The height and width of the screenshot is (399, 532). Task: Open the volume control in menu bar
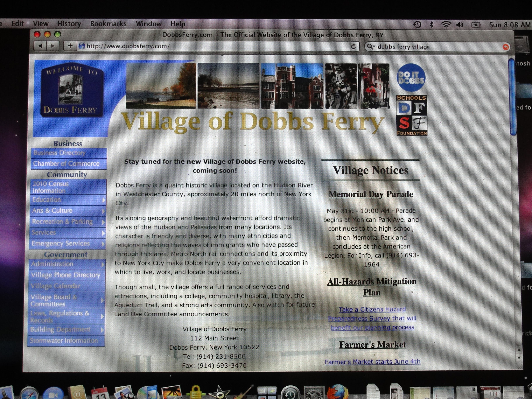point(460,25)
